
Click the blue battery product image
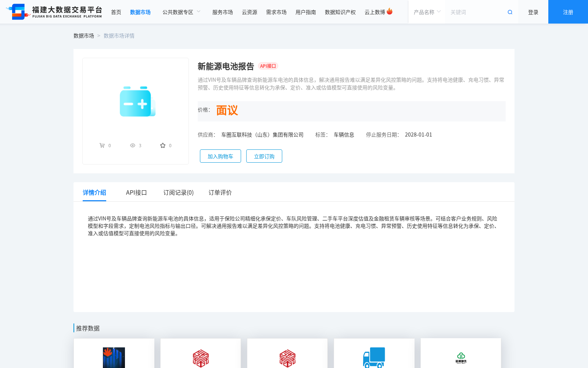tap(137, 102)
